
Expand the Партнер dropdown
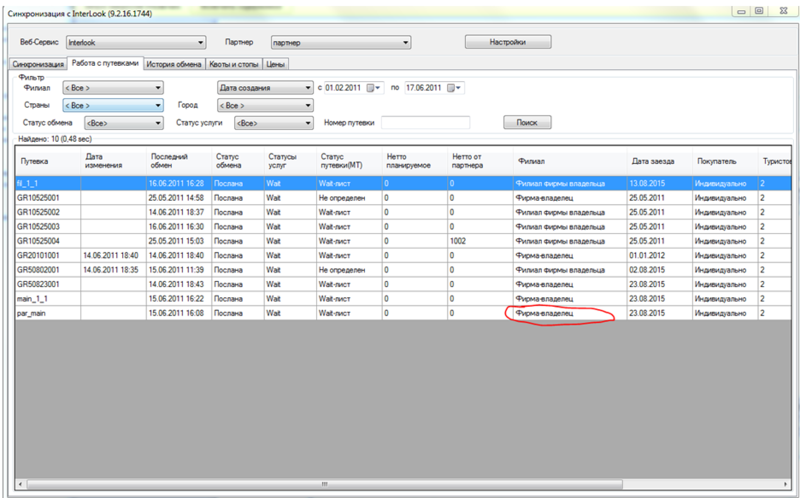(406, 43)
